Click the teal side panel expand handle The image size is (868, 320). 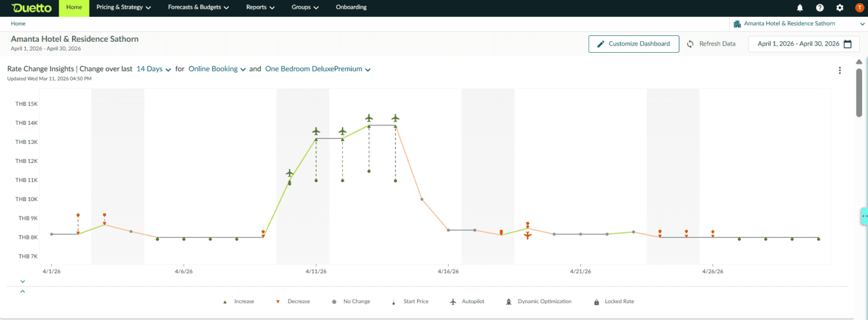click(864, 216)
